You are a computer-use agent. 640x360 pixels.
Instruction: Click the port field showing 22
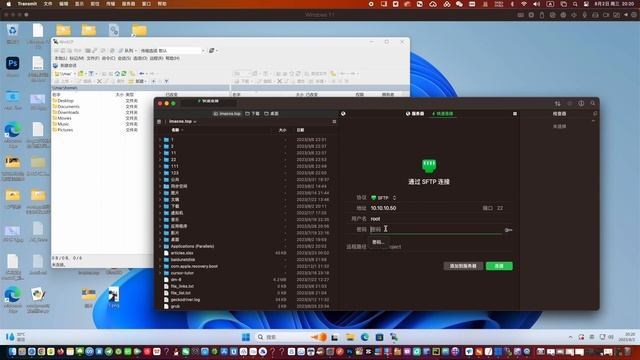pyautogui.click(x=500, y=208)
